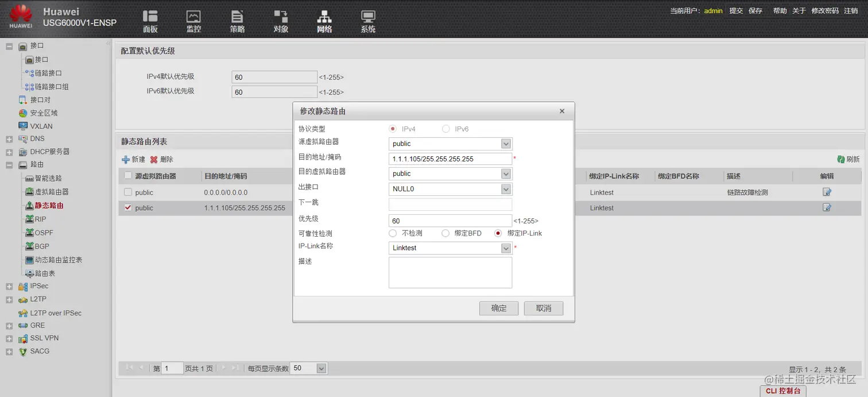Open the 网络 network tab
Image resolution: width=868 pixels, height=397 pixels.
click(x=324, y=21)
